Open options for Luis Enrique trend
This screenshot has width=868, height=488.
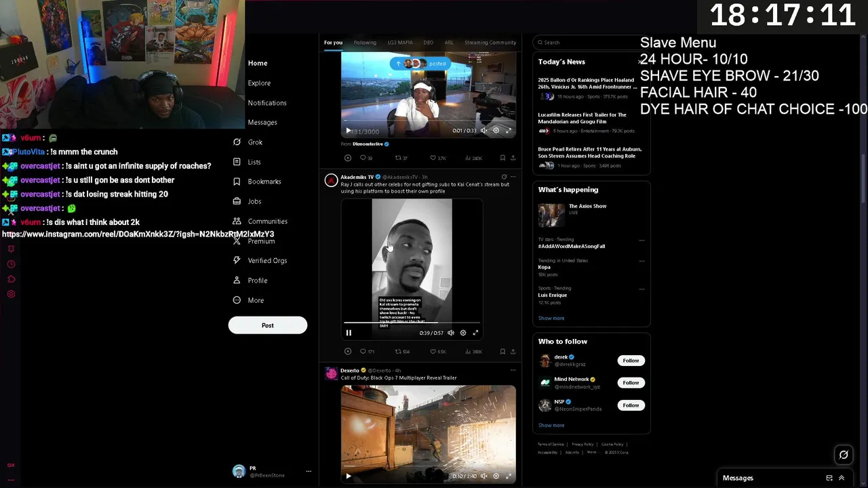[642, 289]
